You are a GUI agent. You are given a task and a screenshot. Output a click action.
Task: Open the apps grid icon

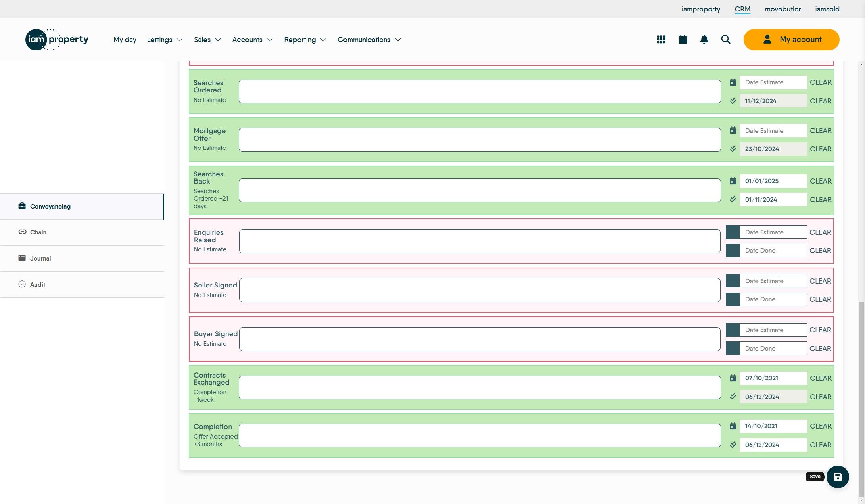(x=661, y=40)
